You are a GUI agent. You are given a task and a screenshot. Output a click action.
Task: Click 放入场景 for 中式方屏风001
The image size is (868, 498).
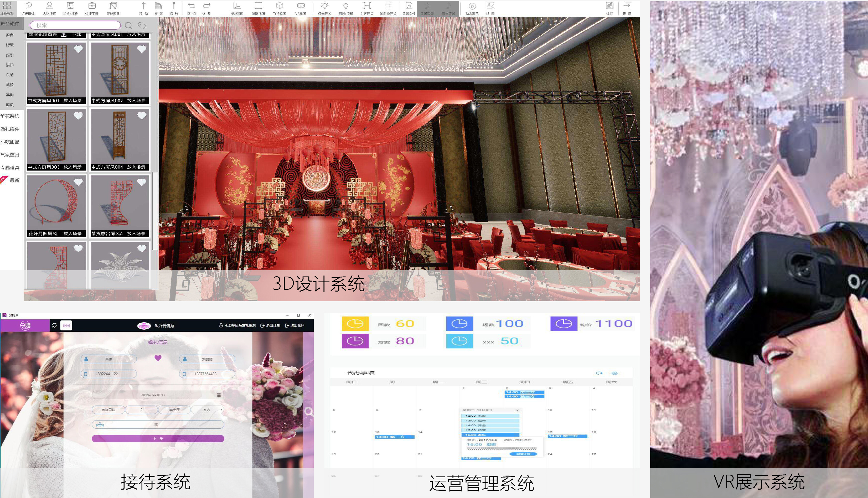point(73,101)
